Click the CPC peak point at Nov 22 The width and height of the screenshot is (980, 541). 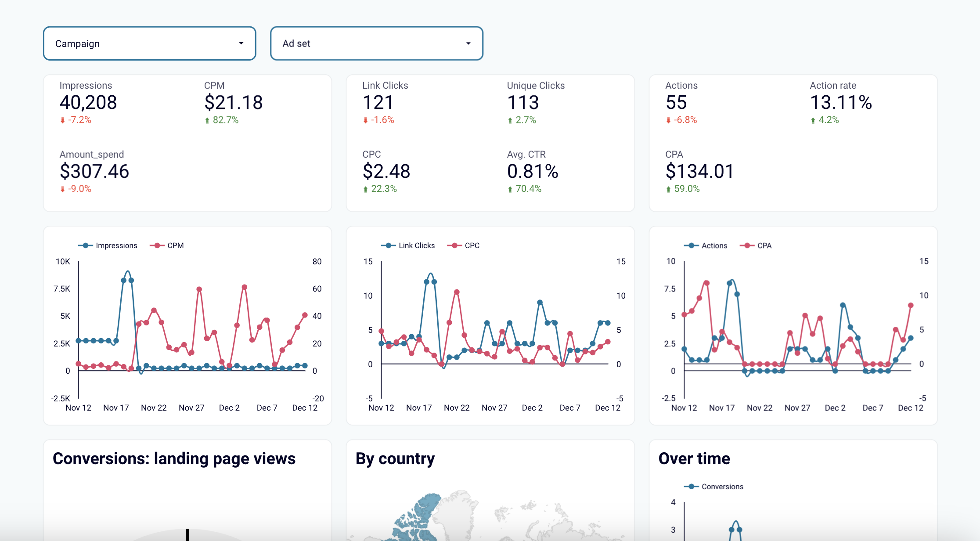tap(457, 292)
